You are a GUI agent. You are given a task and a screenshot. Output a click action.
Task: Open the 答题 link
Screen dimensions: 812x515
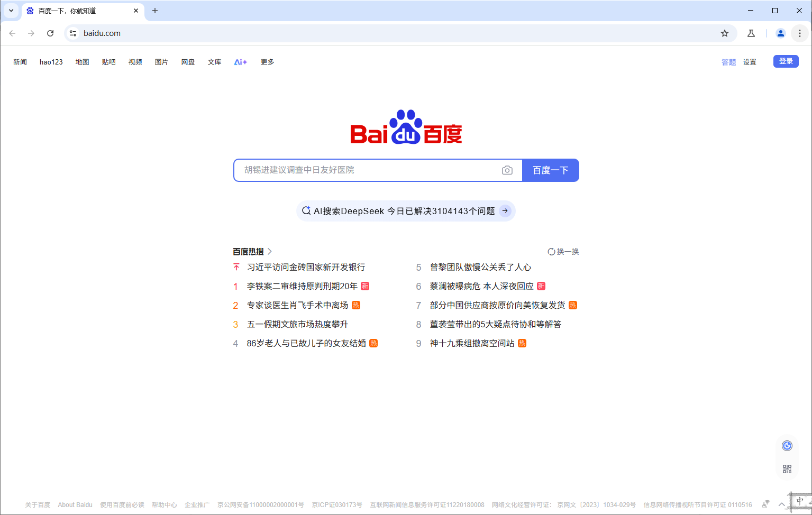[728, 62]
